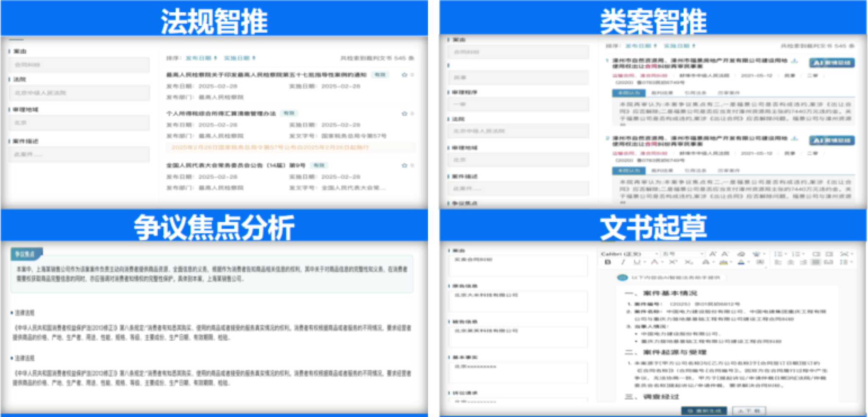Click the bulleted list icon in editor
The width and height of the screenshot is (868, 417).
(779, 254)
